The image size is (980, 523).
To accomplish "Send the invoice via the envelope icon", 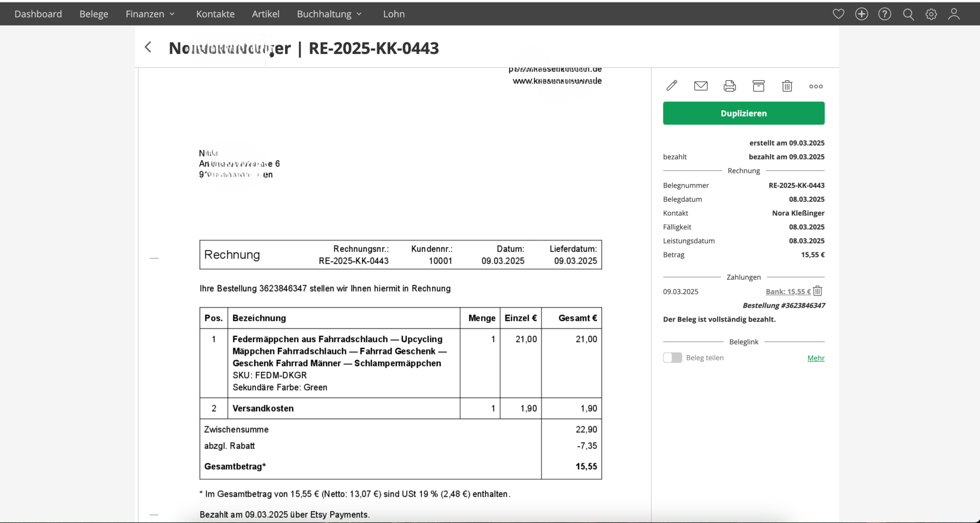I will click(x=701, y=86).
